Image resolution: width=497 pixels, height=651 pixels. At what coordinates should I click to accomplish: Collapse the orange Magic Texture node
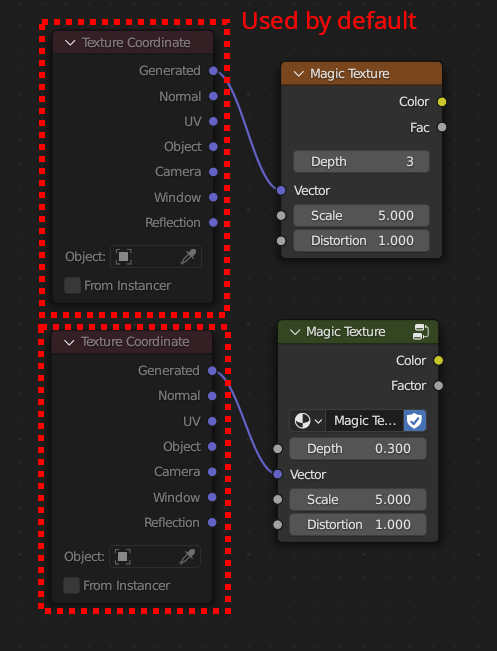(299, 74)
